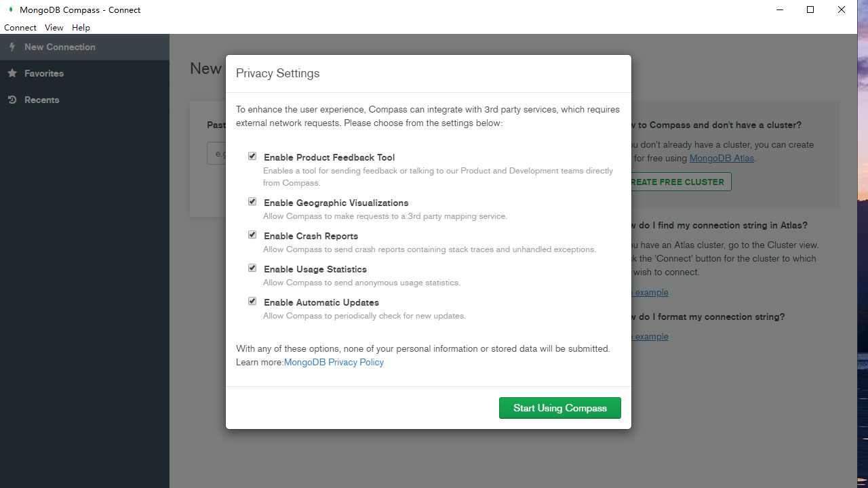The height and width of the screenshot is (488, 868).
Task: Toggle the Crash Reports checkbox
Action: coord(252,235)
